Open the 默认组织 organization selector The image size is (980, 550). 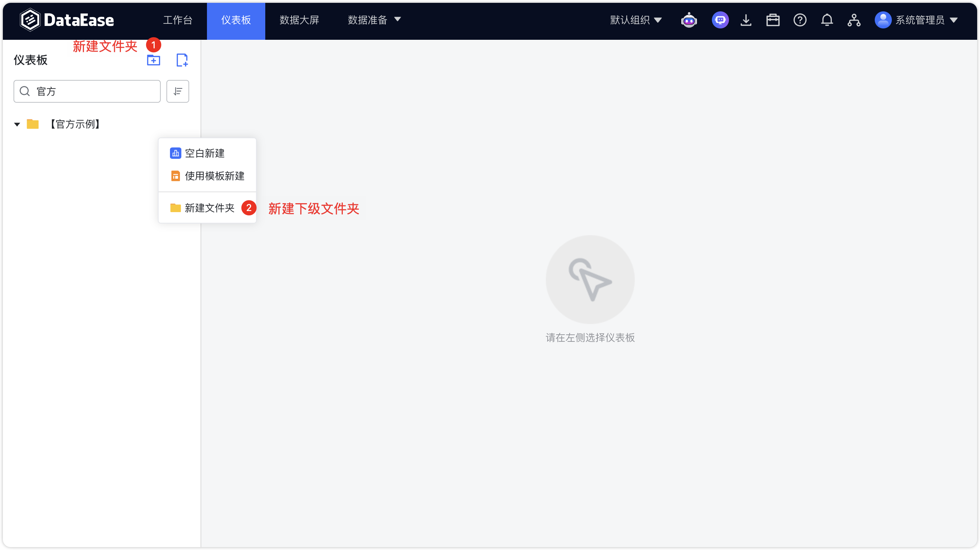pyautogui.click(x=636, y=20)
